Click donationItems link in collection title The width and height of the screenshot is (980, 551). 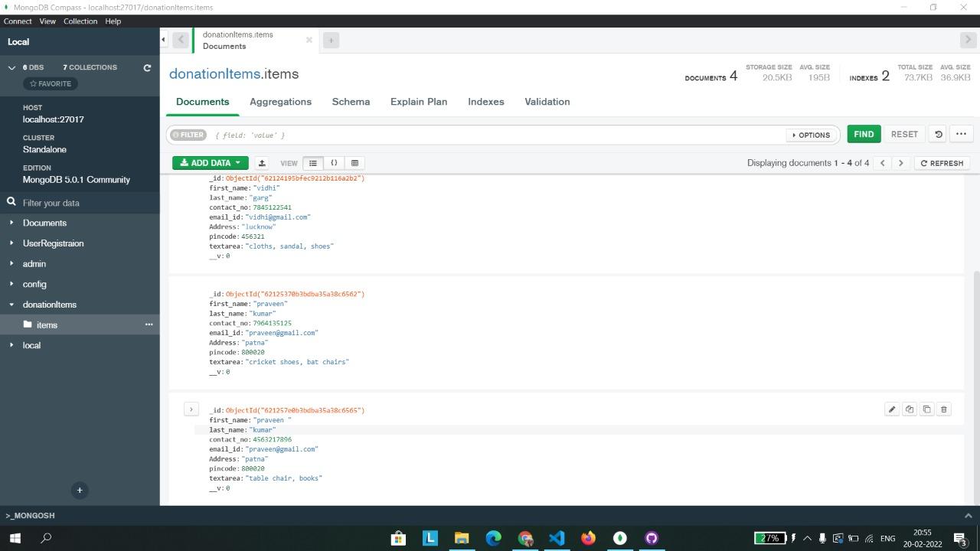(214, 74)
